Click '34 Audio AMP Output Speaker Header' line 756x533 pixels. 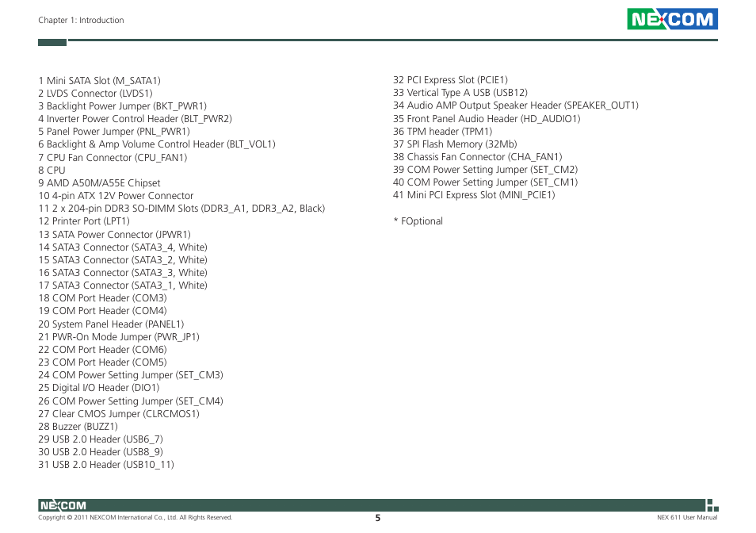click(x=516, y=105)
